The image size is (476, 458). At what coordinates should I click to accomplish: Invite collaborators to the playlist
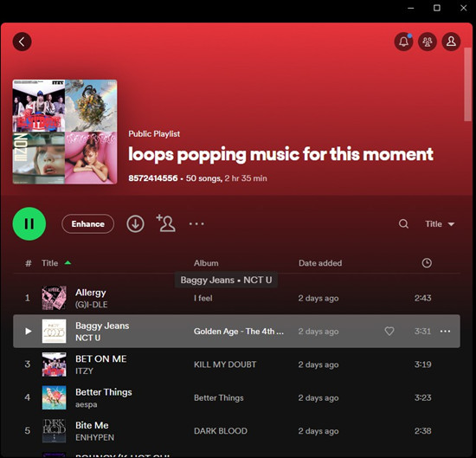[x=166, y=223]
